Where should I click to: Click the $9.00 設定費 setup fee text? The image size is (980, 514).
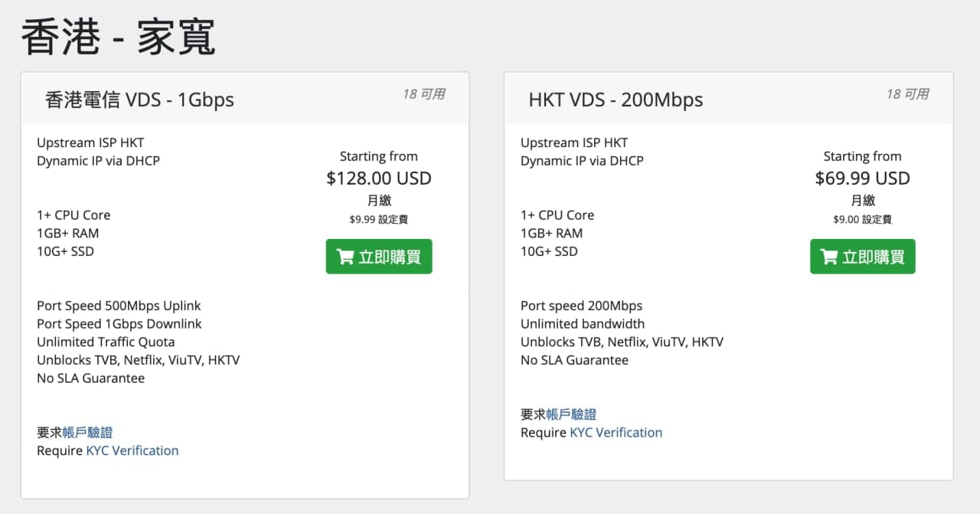click(x=862, y=219)
